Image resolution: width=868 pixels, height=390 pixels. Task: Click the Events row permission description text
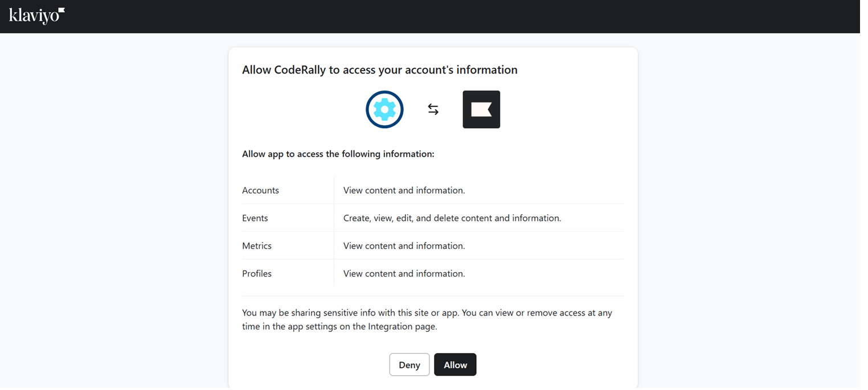coord(452,218)
